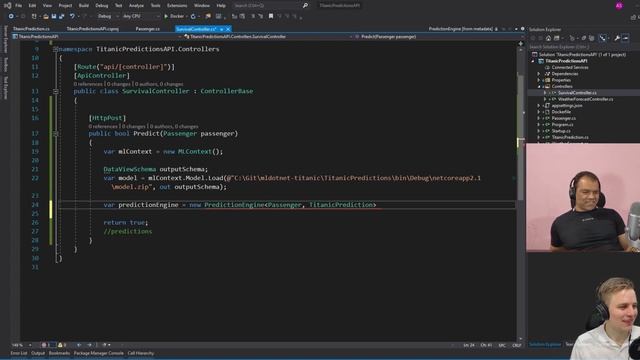Click the bookmark icon in toolbar
The width and height of the screenshot is (640, 360).
tap(271, 16)
